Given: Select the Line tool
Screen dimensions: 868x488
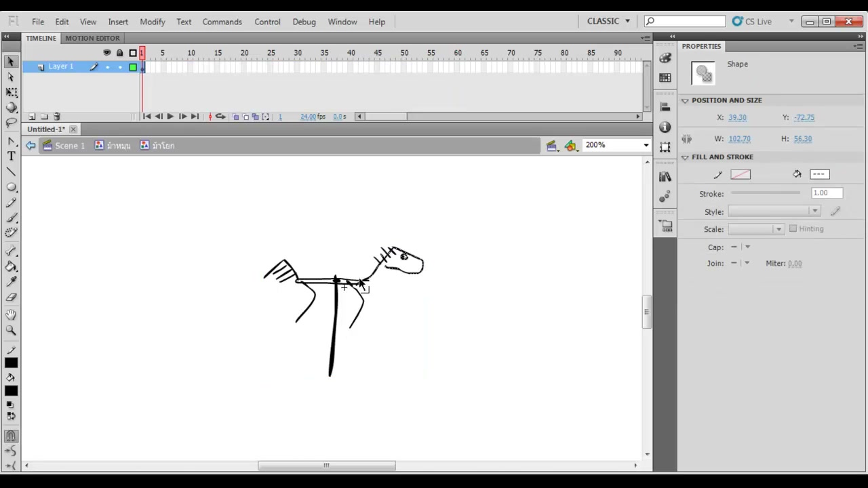Looking at the screenshot, I should tap(11, 171).
